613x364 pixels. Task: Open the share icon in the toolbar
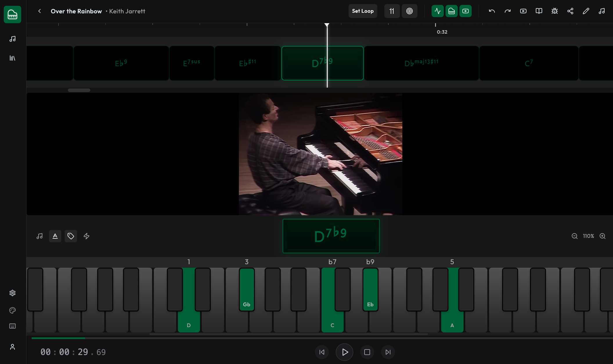tap(570, 11)
